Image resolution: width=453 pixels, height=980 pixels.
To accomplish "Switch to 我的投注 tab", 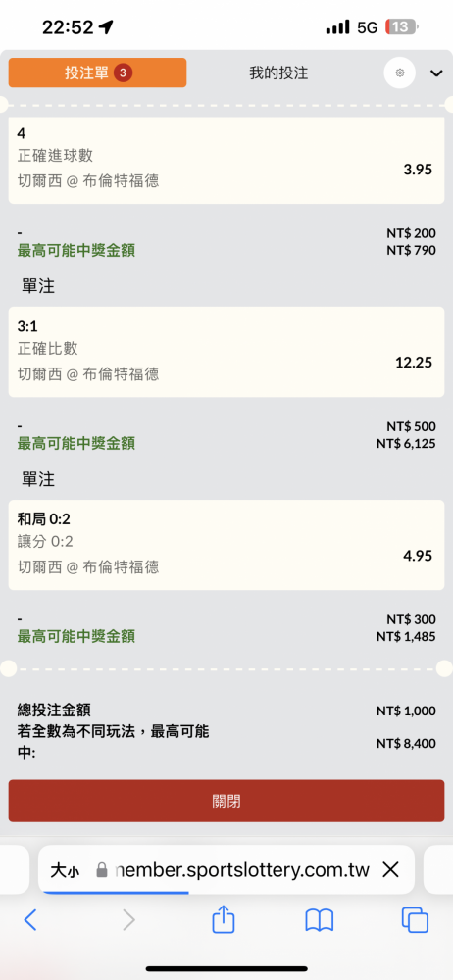I will [x=278, y=73].
